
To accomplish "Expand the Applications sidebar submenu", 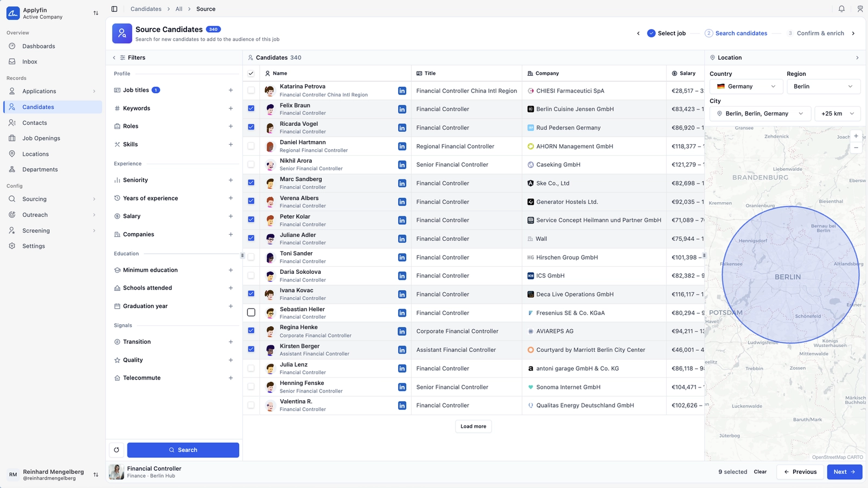I will [x=94, y=91].
